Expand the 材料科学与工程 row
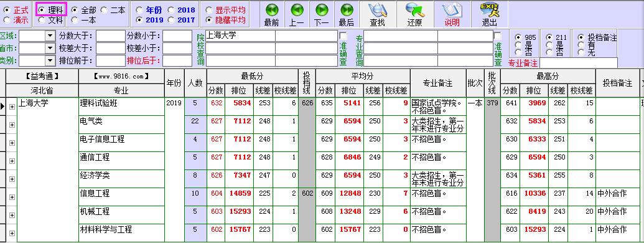 (12, 233)
